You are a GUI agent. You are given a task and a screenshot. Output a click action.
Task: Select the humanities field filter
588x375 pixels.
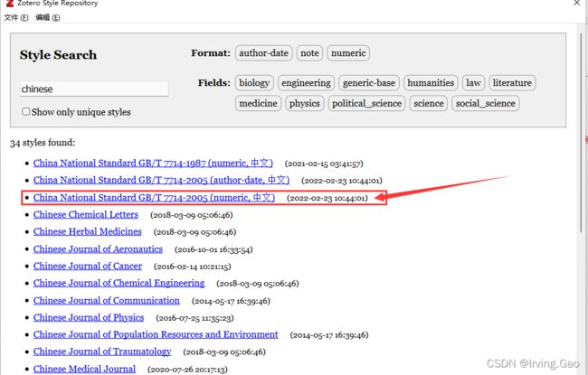[431, 82]
